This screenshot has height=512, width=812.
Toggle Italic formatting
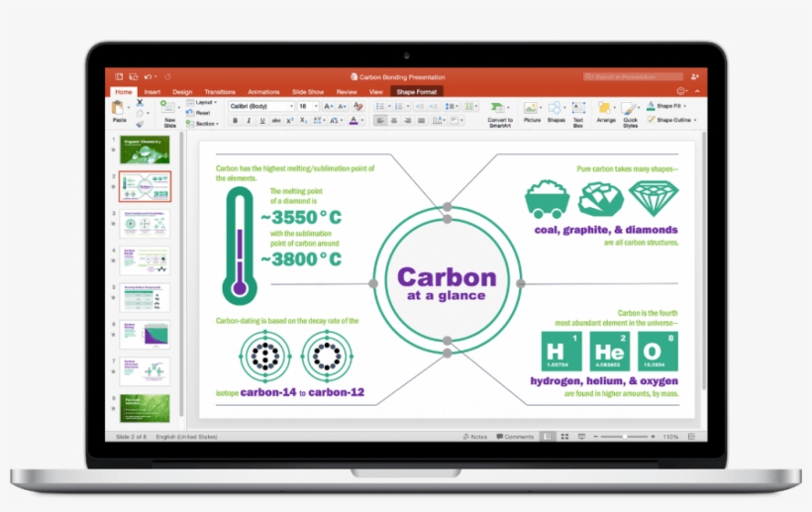249,121
